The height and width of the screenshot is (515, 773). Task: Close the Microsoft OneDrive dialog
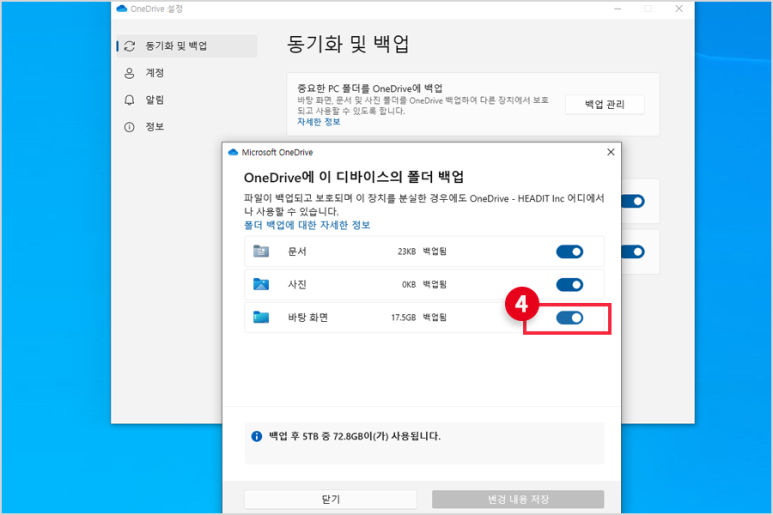[x=611, y=152]
